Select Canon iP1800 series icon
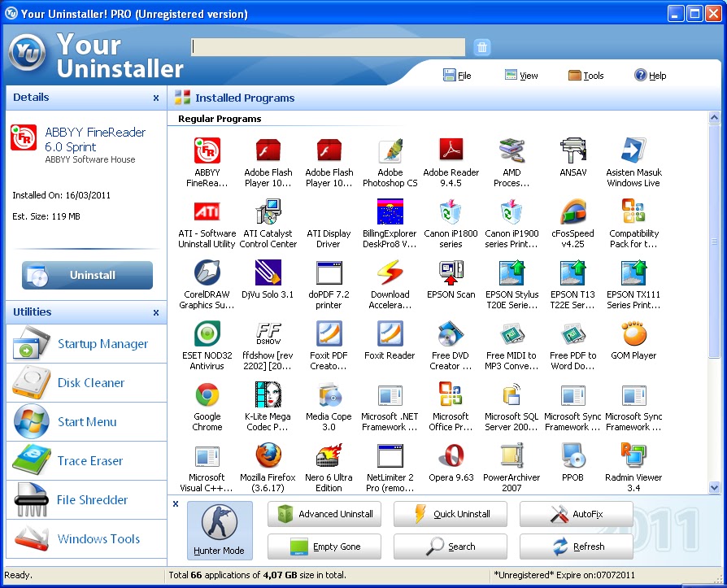Image resolution: width=727 pixels, height=588 pixels. pos(451,211)
